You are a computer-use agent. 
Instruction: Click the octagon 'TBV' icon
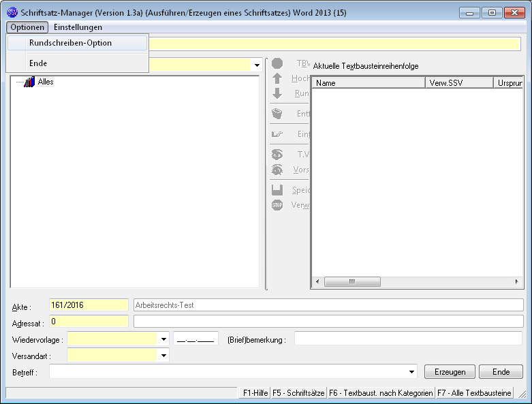pyautogui.click(x=277, y=63)
